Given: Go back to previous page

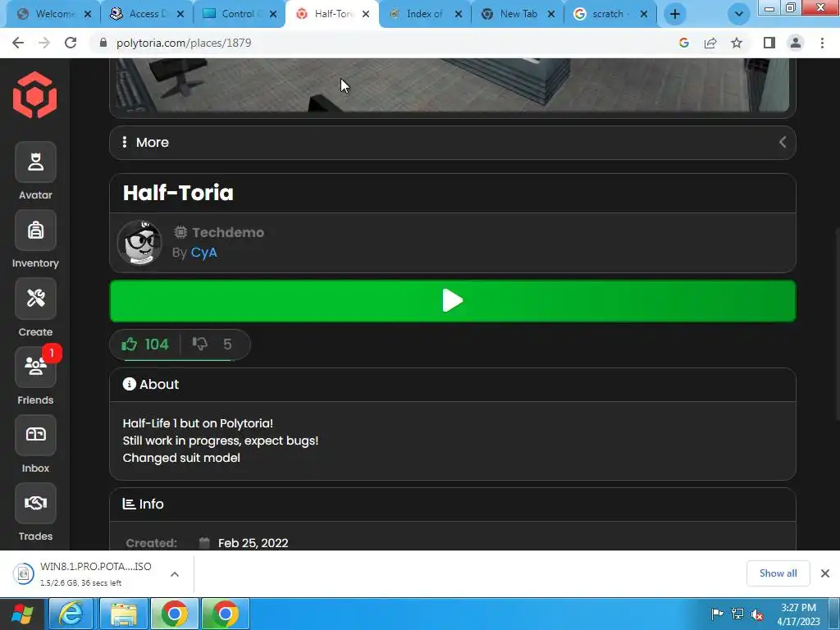Looking at the screenshot, I should tap(18, 43).
